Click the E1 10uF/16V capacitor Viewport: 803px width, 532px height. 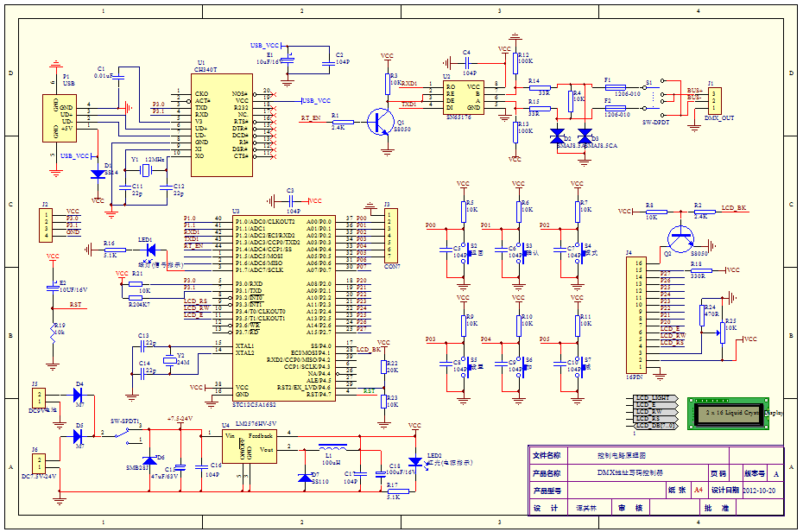click(288, 61)
